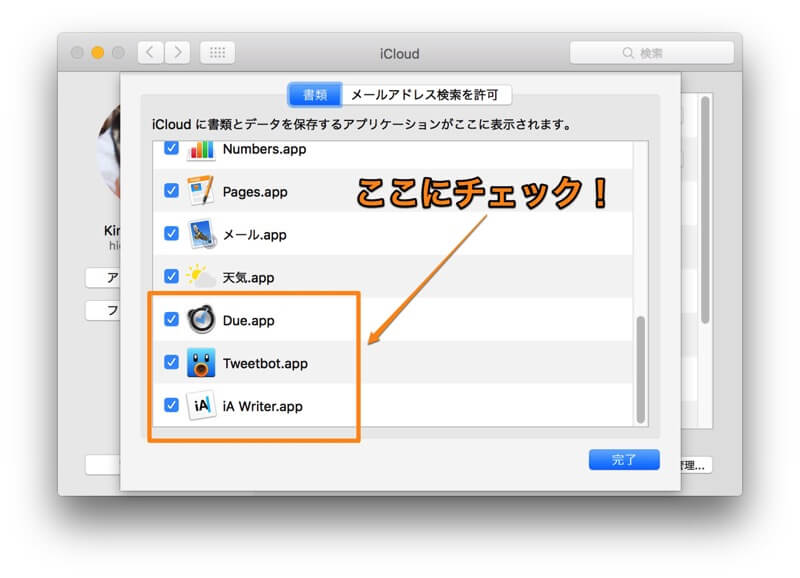800x578 pixels.
Task: Select the Pages.app label
Action: pos(255,192)
